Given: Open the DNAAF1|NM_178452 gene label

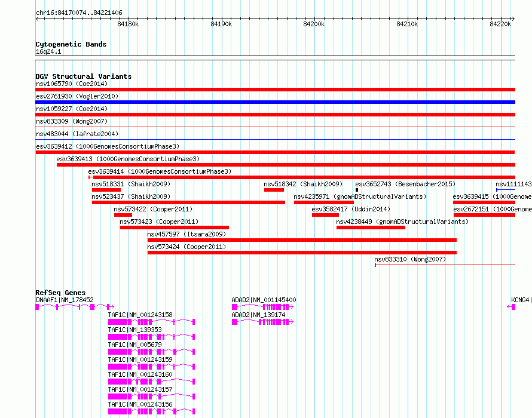Looking at the screenshot, I should tap(65, 300).
